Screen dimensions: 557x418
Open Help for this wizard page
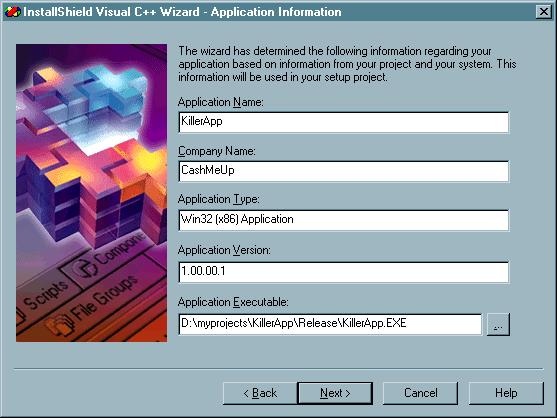(x=506, y=393)
